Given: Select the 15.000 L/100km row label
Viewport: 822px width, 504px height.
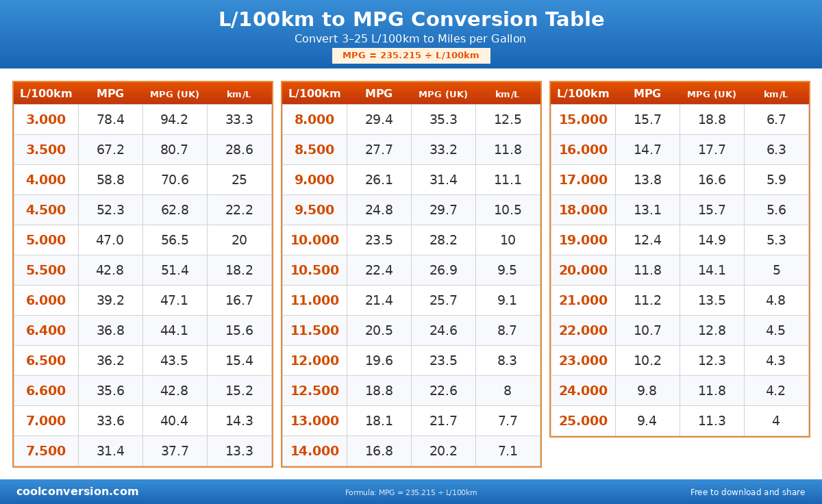Looking at the screenshot, I should 583,120.
